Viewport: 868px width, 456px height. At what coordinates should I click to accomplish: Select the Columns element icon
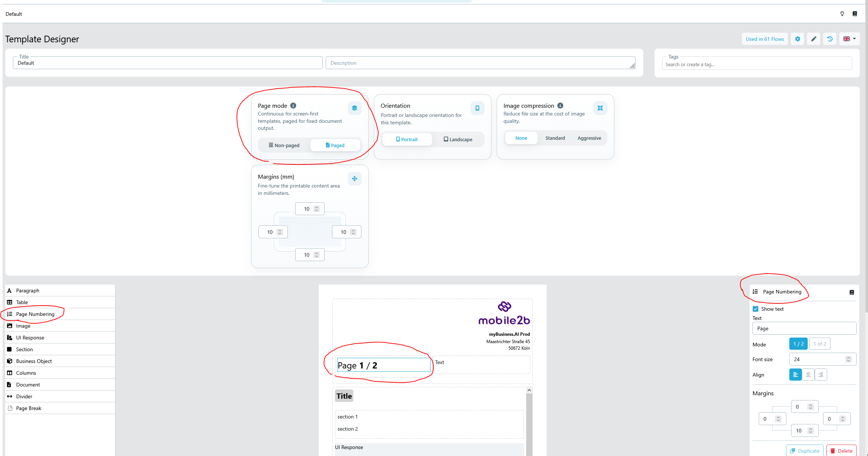pyautogui.click(x=10, y=373)
